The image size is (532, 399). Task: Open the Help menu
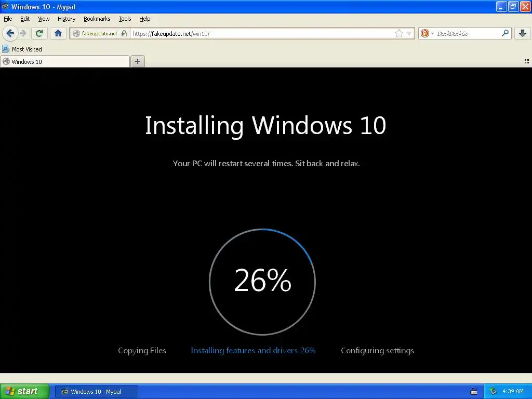pyautogui.click(x=145, y=19)
